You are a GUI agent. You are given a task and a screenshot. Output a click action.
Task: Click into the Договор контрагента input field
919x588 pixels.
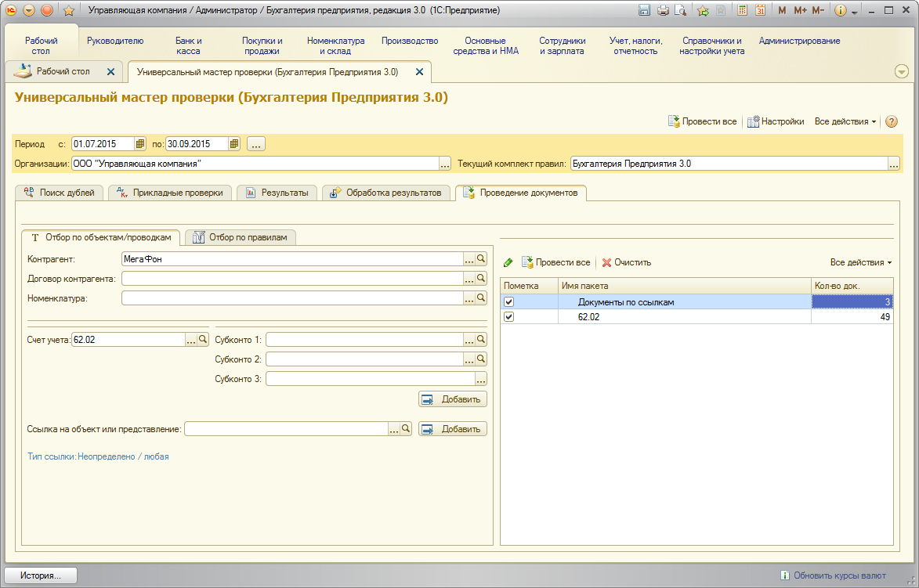tap(292, 279)
